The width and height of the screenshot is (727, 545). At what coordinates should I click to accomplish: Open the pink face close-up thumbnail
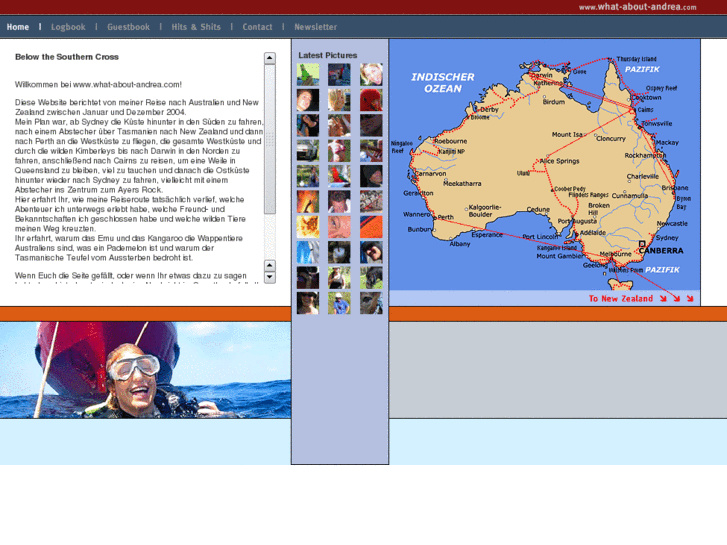[x=339, y=227]
